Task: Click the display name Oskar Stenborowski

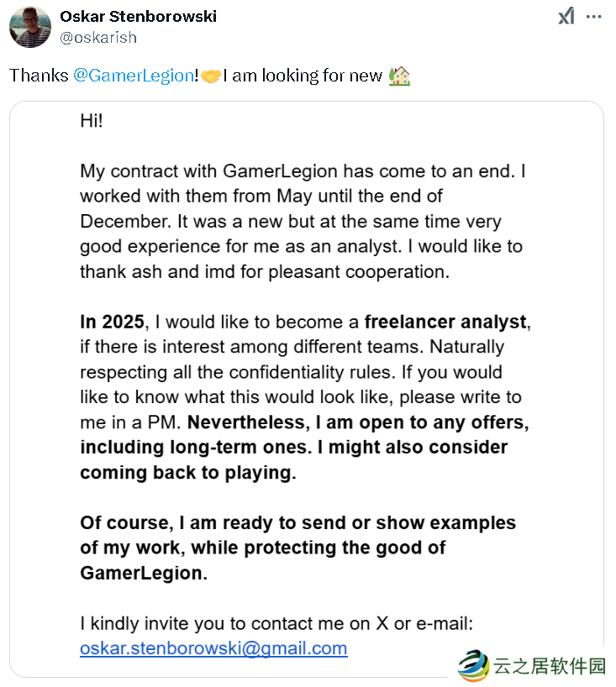Action: pyautogui.click(x=138, y=17)
